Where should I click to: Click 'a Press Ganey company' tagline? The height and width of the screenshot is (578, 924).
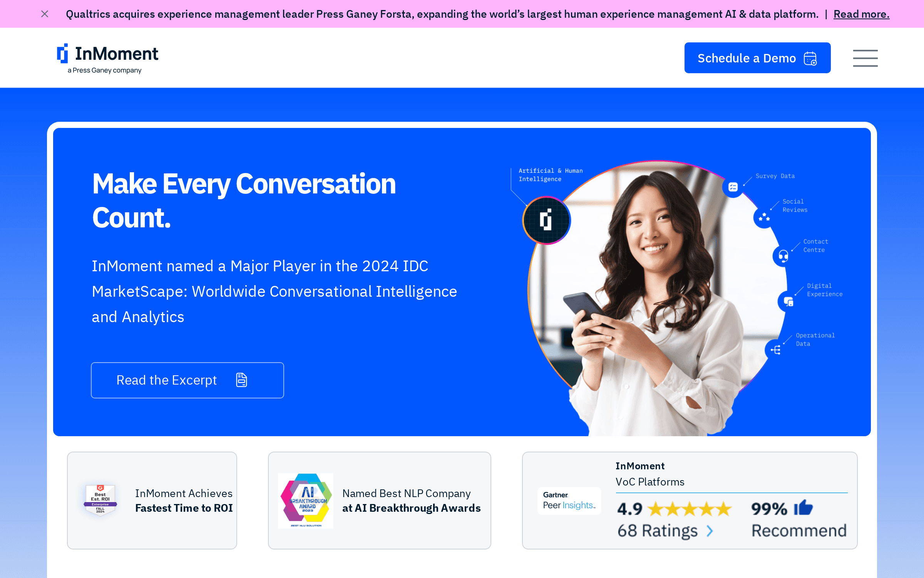(x=104, y=71)
